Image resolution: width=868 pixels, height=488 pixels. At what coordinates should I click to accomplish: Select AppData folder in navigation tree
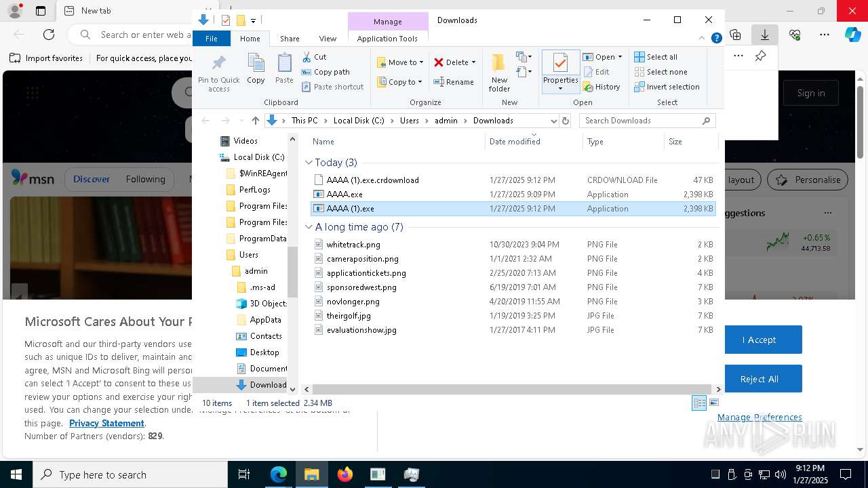coord(265,320)
